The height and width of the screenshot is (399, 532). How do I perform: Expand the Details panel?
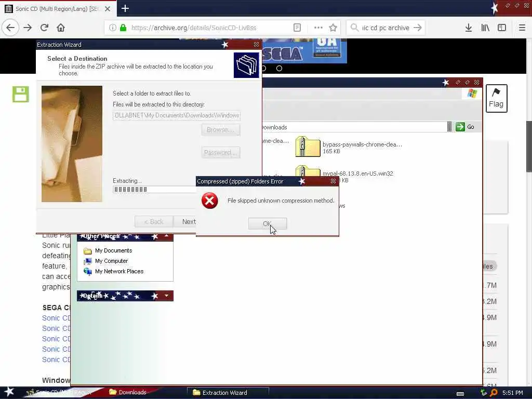click(166, 296)
